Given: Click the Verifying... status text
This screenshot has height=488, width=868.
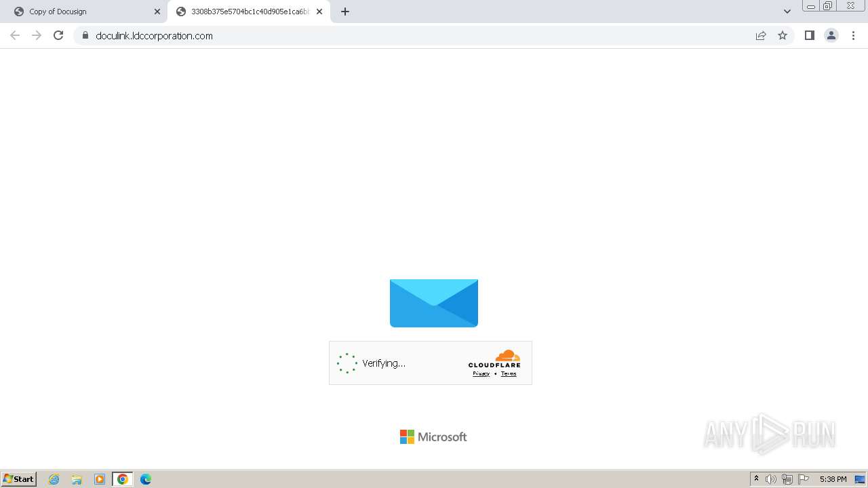Looking at the screenshot, I should click(384, 363).
